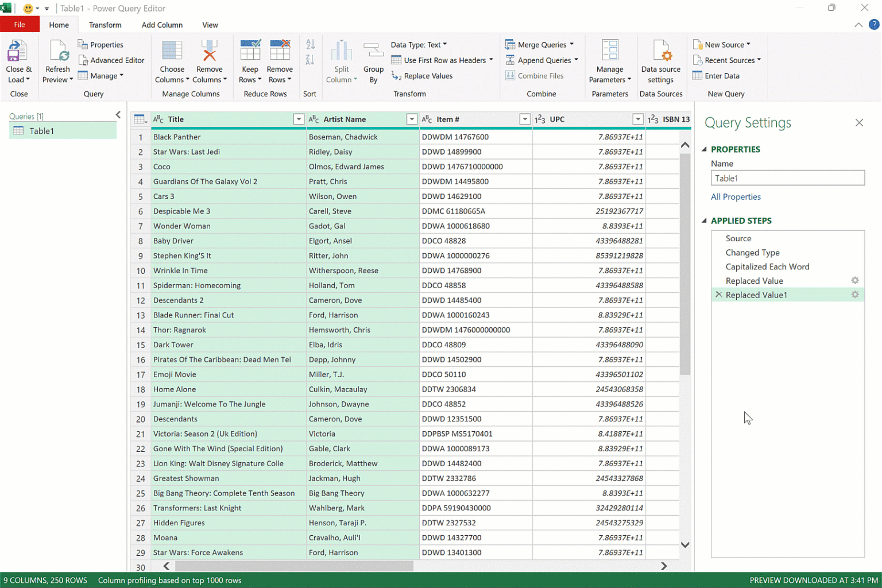The width and height of the screenshot is (882, 588).
Task: Open settings gear for Replaced Value step
Action: [x=854, y=281]
